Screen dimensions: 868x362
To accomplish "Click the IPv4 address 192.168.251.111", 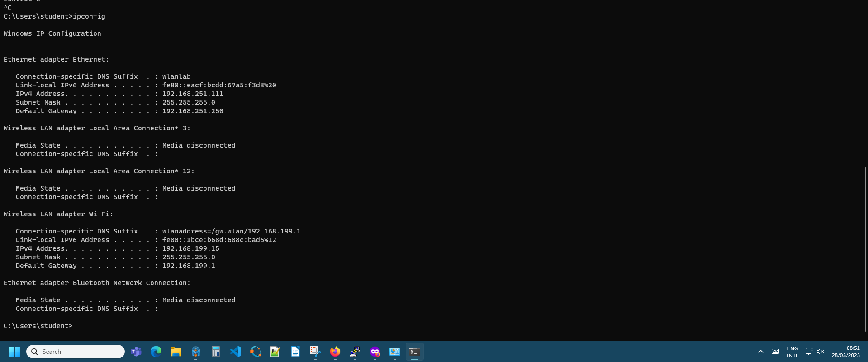I will click(x=193, y=94).
